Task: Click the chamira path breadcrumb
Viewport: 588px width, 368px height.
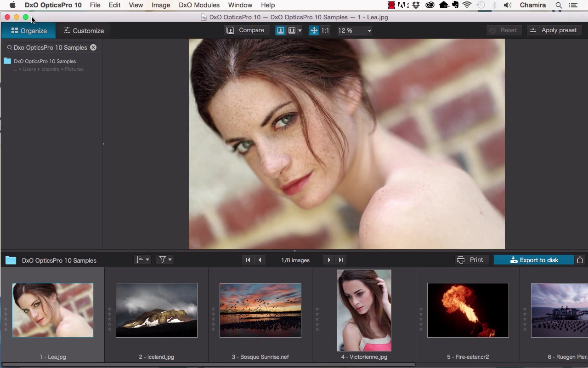Action: [x=51, y=69]
